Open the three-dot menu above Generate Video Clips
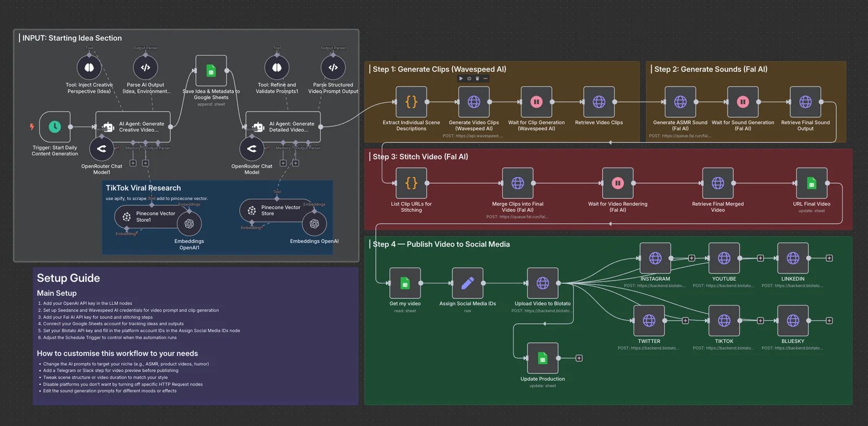This screenshot has width=868, height=426. point(486,79)
